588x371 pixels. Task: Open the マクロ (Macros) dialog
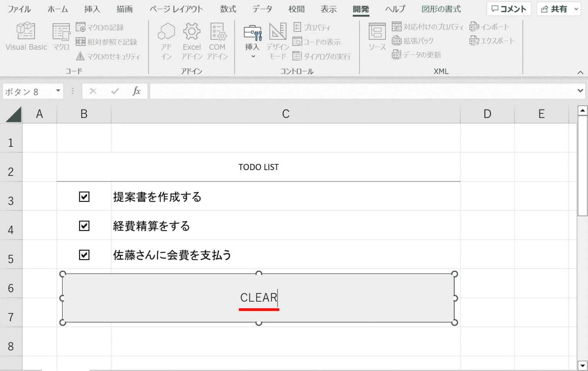(x=61, y=36)
